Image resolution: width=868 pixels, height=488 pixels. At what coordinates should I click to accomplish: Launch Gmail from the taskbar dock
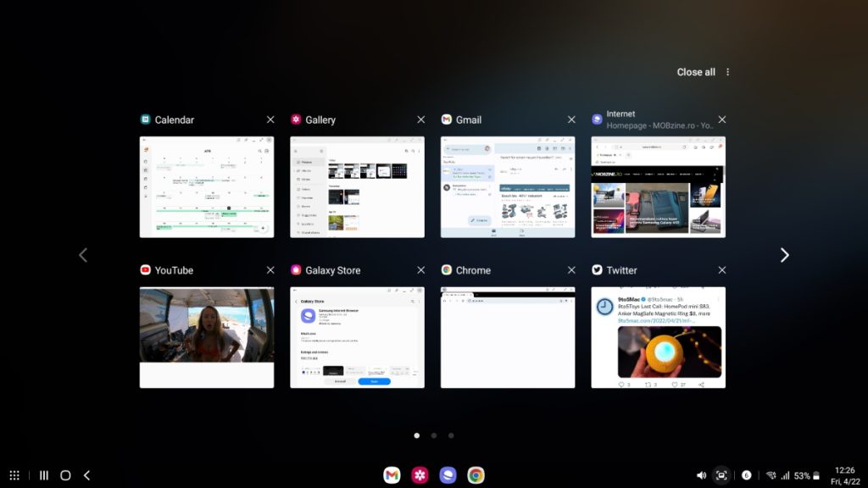coord(392,475)
